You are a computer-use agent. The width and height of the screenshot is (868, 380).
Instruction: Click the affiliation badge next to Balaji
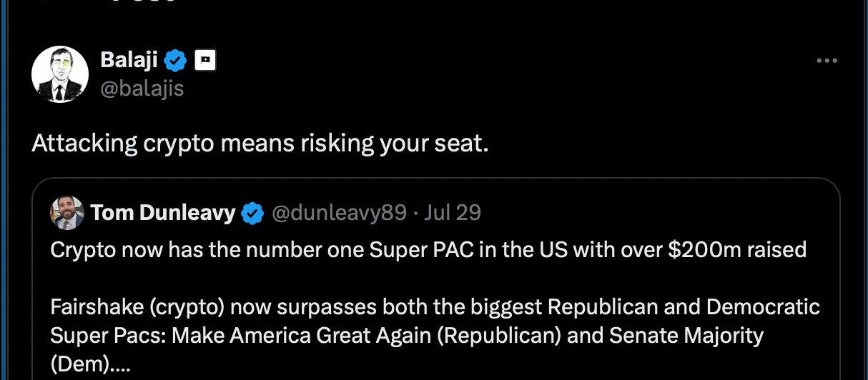[x=206, y=61]
